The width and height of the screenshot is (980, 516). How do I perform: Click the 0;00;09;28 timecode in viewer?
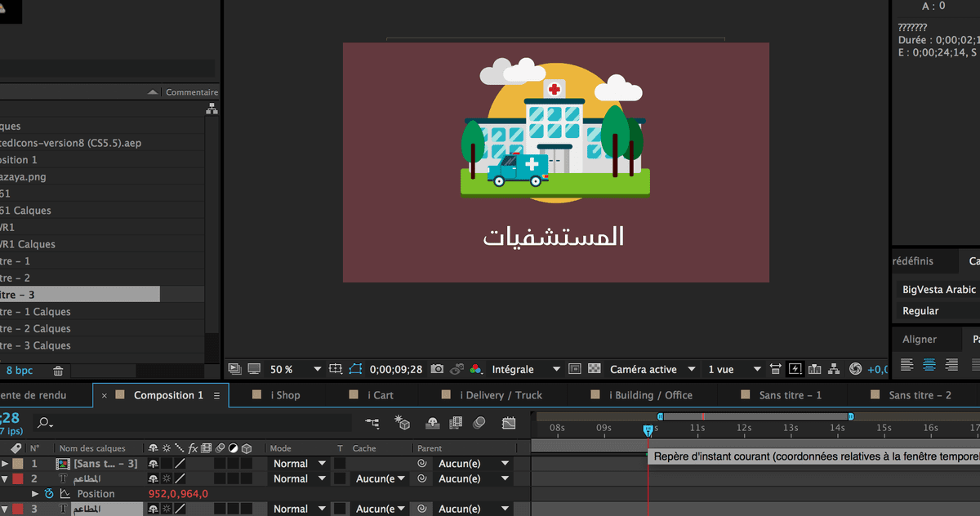point(396,370)
